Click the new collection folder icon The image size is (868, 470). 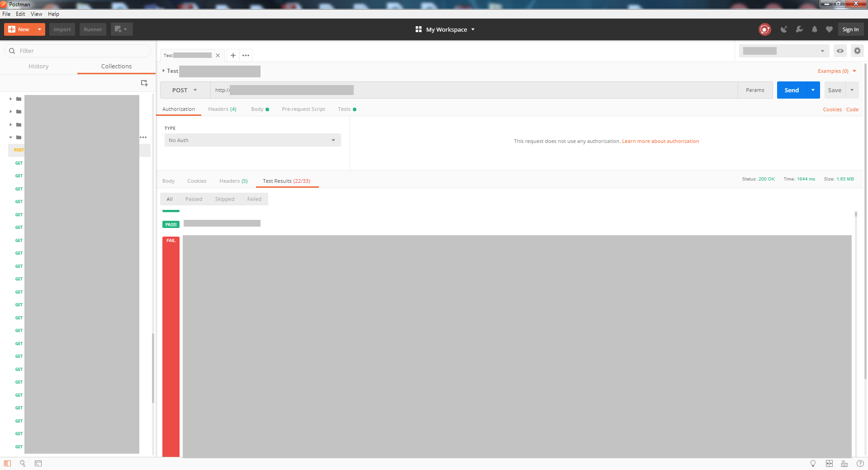coord(144,83)
